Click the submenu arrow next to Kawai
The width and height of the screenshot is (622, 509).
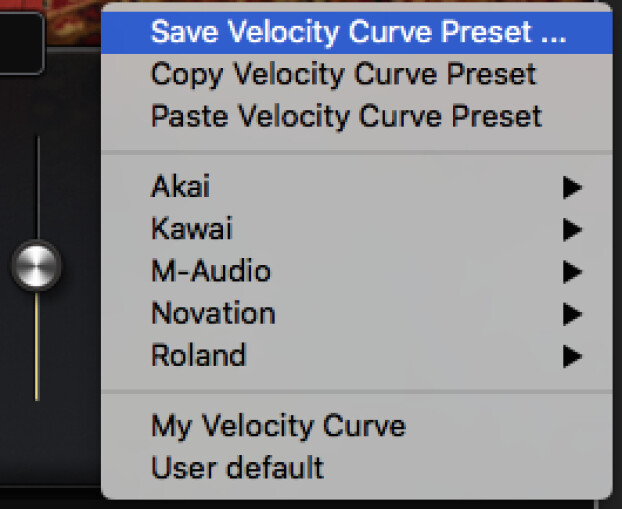[x=571, y=229]
